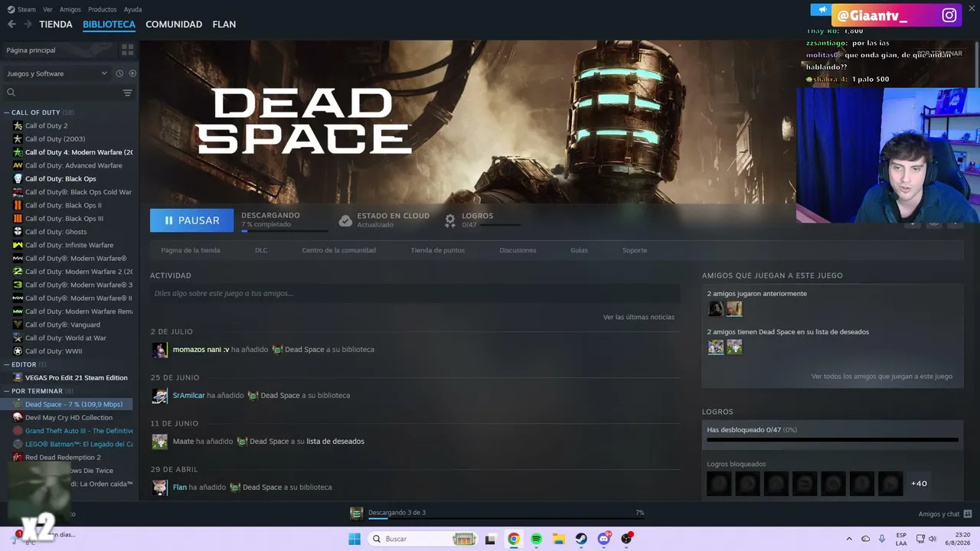Open the Juegos y Software dropdown
This screenshot has height=551, width=980.
pyautogui.click(x=57, y=73)
